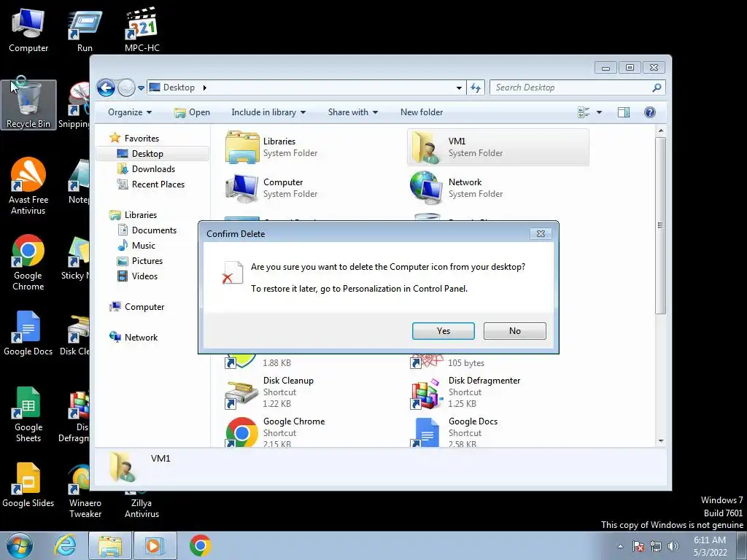Click Windows Explorer taskbar button
Image resolution: width=747 pixels, height=560 pixels.
pos(110,545)
